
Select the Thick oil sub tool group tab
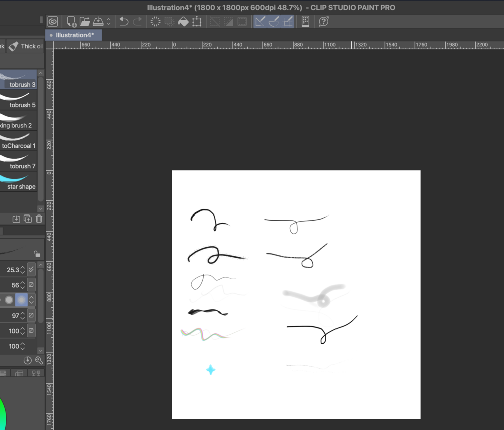pos(25,46)
